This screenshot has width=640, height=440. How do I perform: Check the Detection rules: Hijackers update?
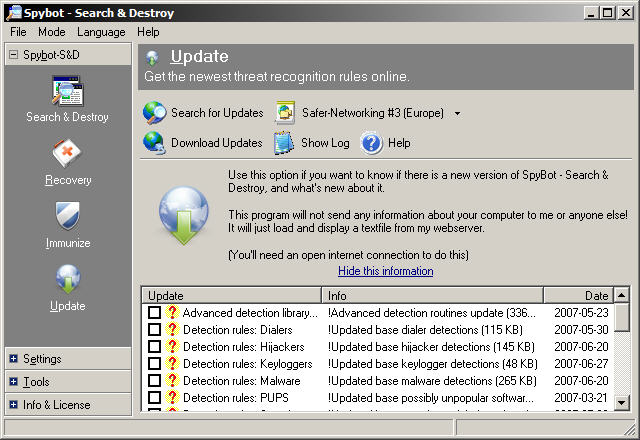(154, 347)
